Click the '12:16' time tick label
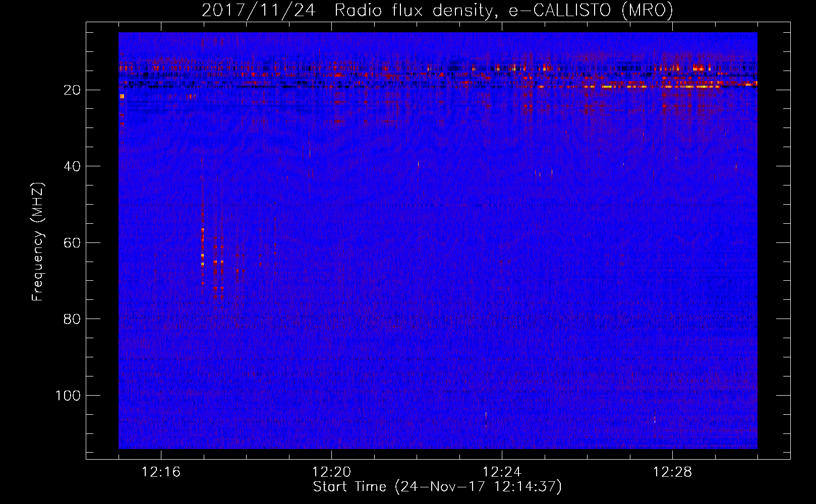816x504 pixels. 161,472
